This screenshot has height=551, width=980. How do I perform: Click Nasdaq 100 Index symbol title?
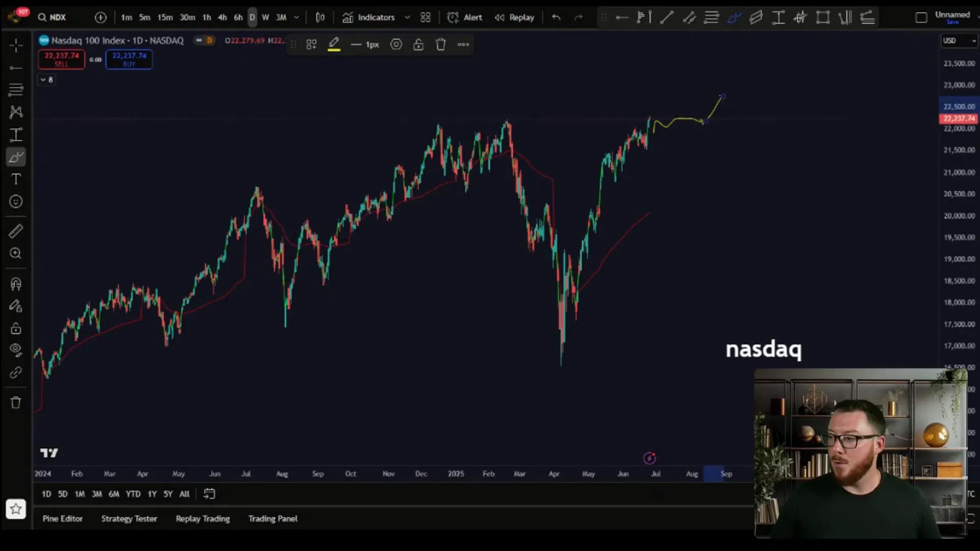pos(117,40)
